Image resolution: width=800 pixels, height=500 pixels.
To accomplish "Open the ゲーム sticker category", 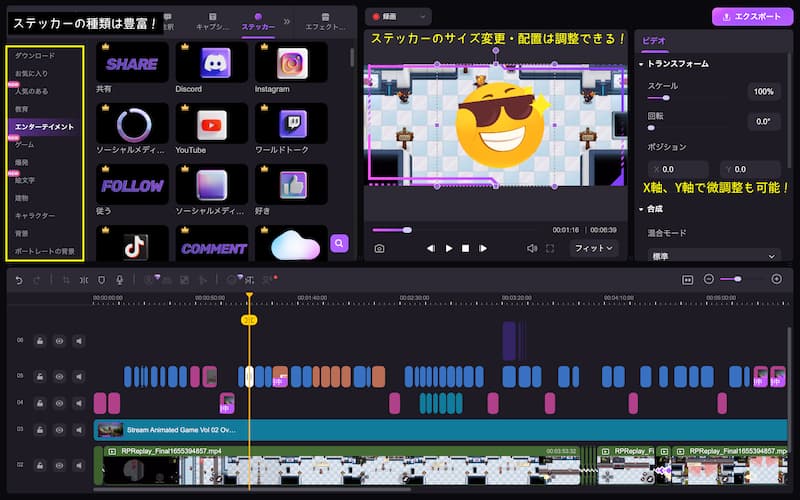I will coord(24,145).
